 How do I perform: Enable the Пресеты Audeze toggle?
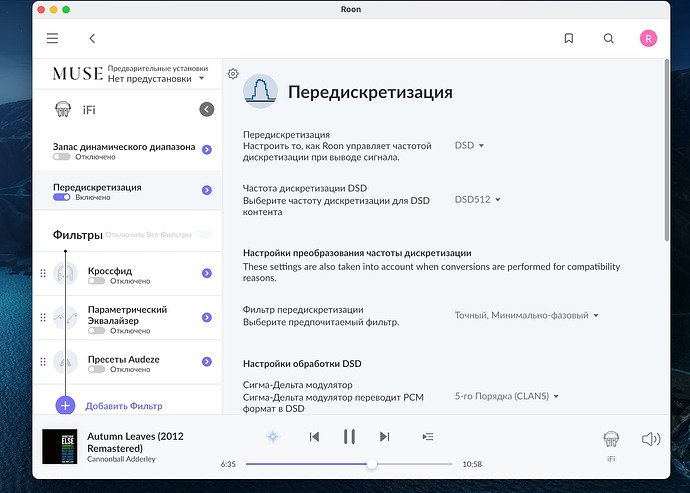coord(96,369)
